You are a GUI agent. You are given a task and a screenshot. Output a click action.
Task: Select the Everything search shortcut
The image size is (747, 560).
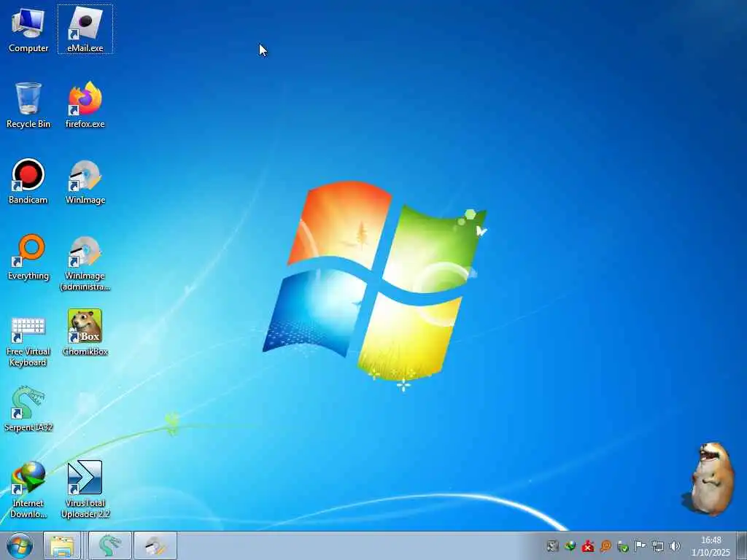click(28, 257)
